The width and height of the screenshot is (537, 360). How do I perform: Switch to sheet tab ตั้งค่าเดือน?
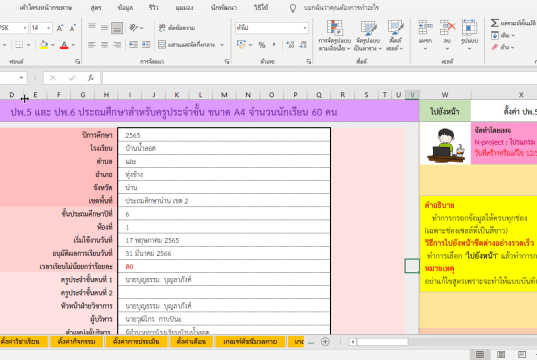(x=191, y=342)
